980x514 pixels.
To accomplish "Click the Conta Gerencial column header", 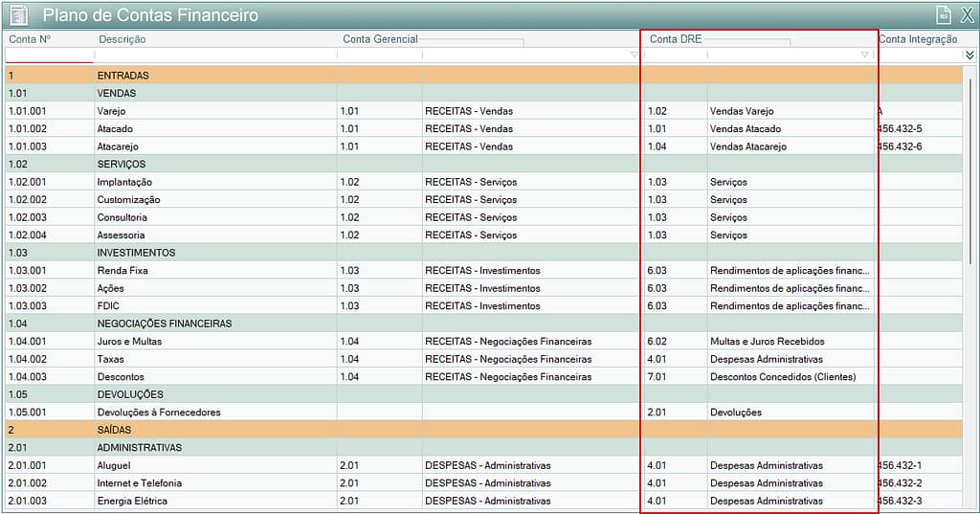I will 380,39.
